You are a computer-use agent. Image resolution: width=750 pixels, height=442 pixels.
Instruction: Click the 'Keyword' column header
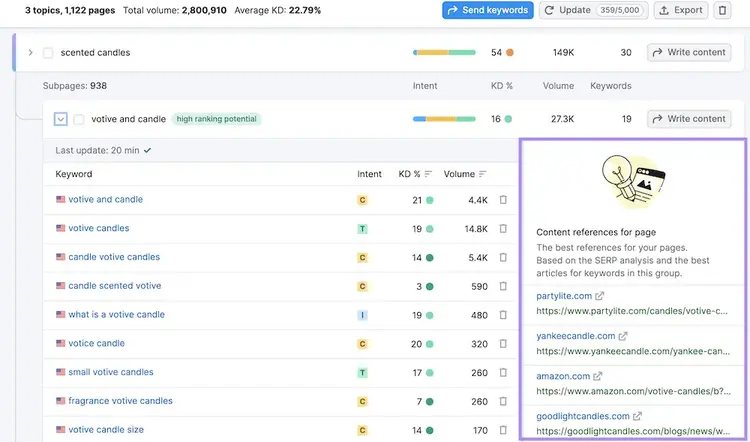[74, 174]
